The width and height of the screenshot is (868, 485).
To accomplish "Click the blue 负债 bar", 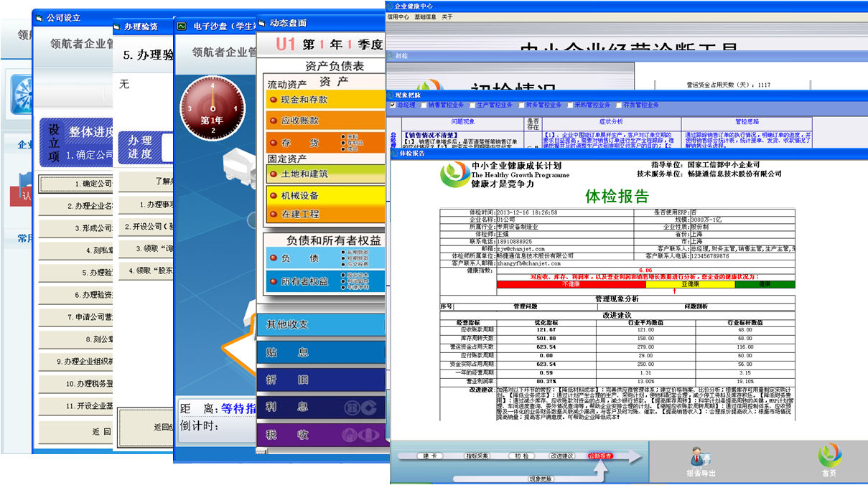I will click(x=325, y=258).
